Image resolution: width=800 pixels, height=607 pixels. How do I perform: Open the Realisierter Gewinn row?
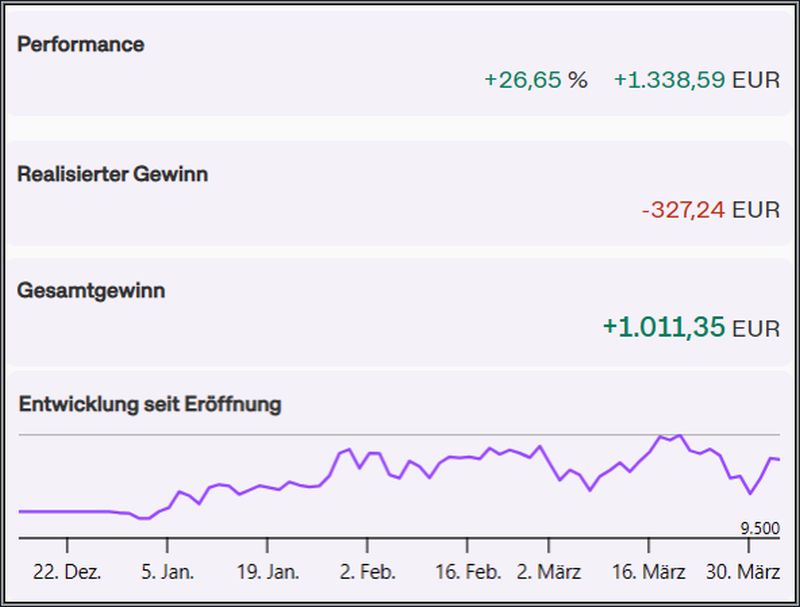tap(113, 174)
